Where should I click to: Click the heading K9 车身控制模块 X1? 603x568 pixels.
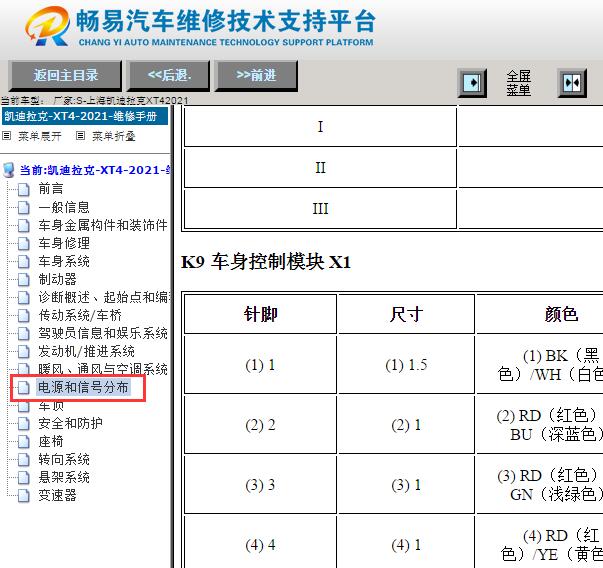(x=266, y=262)
